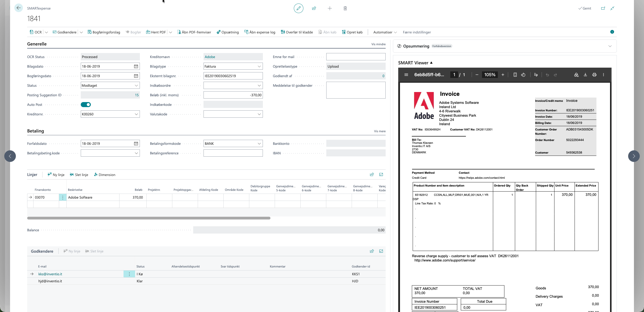Click the Emne for mail field
Viewport: 644px width, 312px height.
click(x=356, y=57)
